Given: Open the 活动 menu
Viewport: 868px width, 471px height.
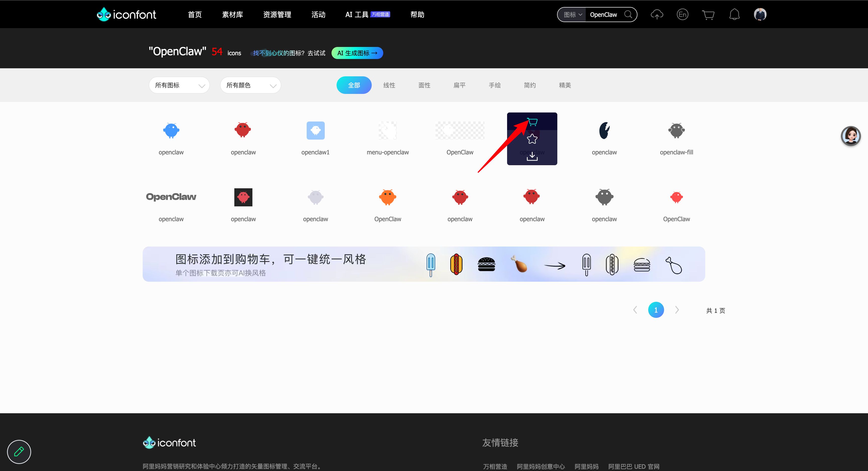Looking at the screenshot, I should pyautogui.click(x=318, y=15).
